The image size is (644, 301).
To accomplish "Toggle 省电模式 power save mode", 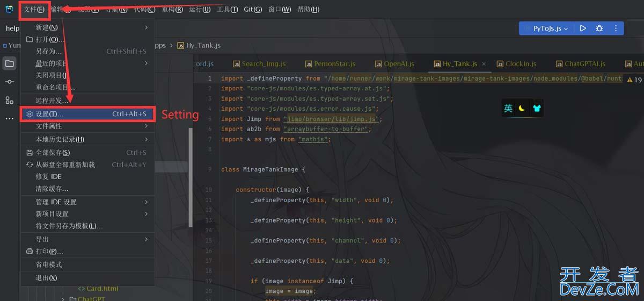I will (49, 264).
